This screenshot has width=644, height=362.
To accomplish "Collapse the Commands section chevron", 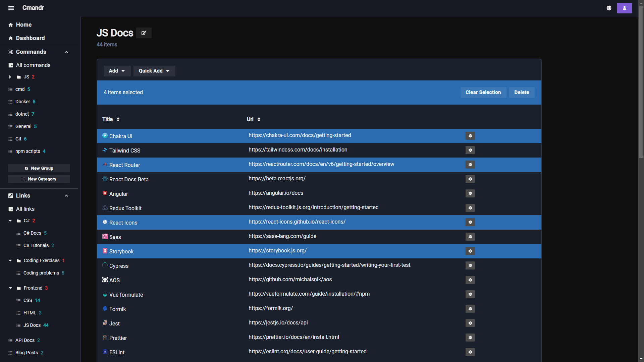I will (x=66, y=52).
